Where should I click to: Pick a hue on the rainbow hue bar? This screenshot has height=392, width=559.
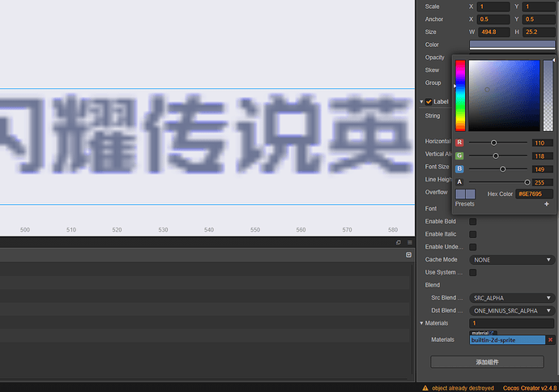pyautogui.click(x=460, y=96)
